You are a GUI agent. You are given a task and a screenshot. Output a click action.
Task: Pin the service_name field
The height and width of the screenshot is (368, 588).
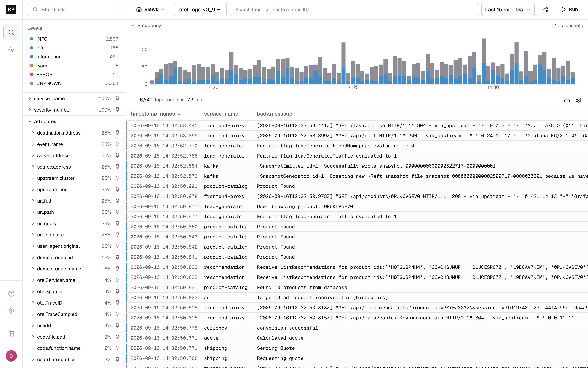[118, 98]
